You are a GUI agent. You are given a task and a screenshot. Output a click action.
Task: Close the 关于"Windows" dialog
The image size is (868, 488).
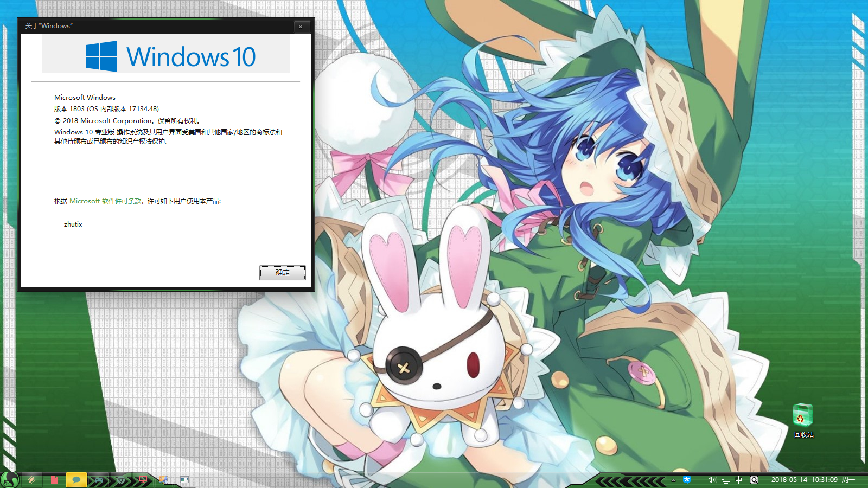coord(301,26)
